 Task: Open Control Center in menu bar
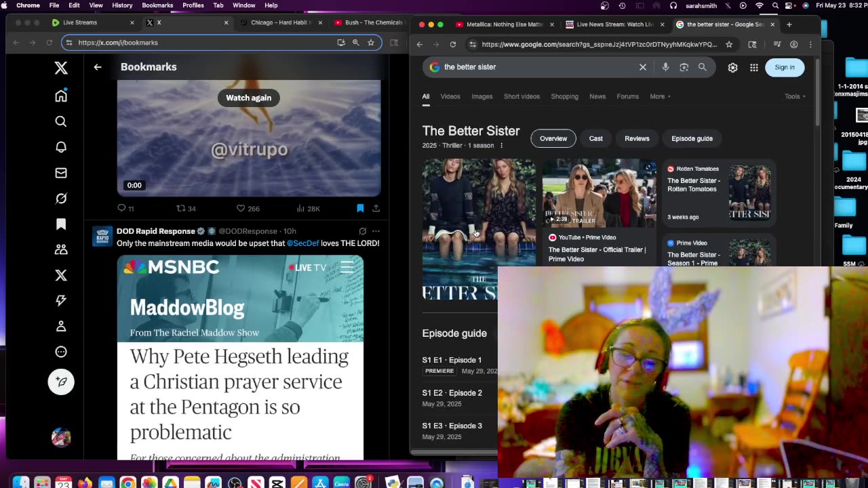(790, 5)
